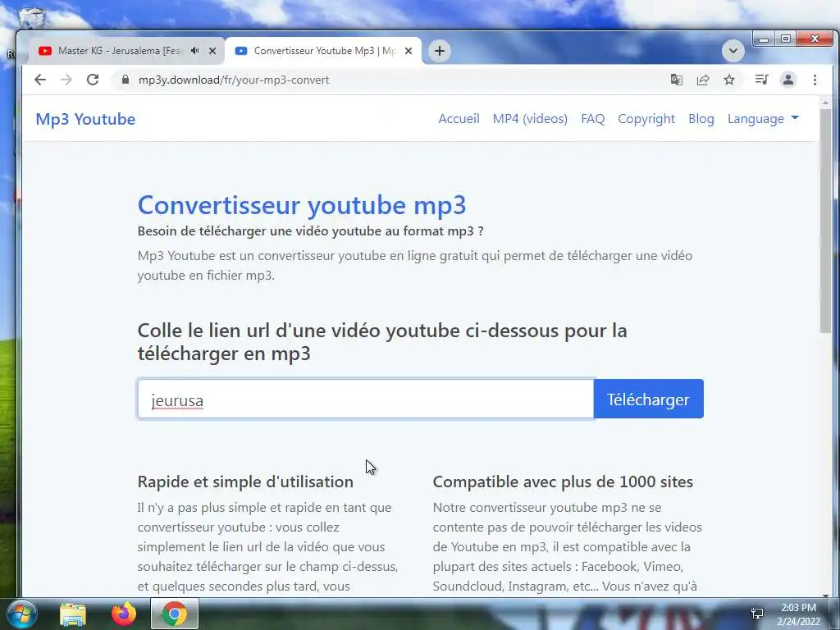Mute audio on Master KG tab
Image resolution: width=840 pixels, height=630 pixels.
195,50
